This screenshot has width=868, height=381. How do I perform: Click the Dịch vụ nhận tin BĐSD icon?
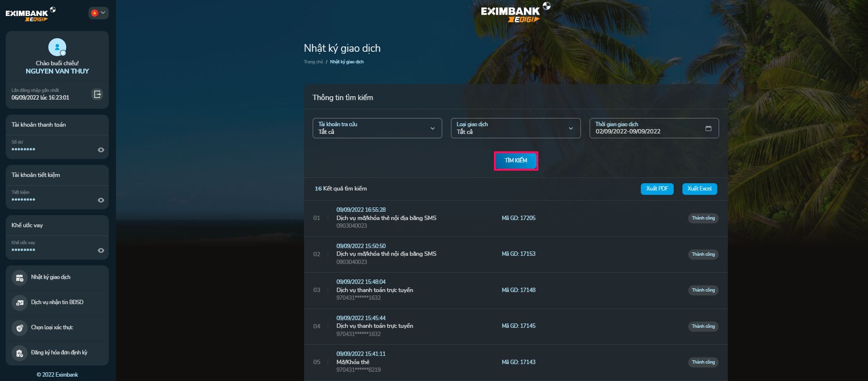pos(19,303)
